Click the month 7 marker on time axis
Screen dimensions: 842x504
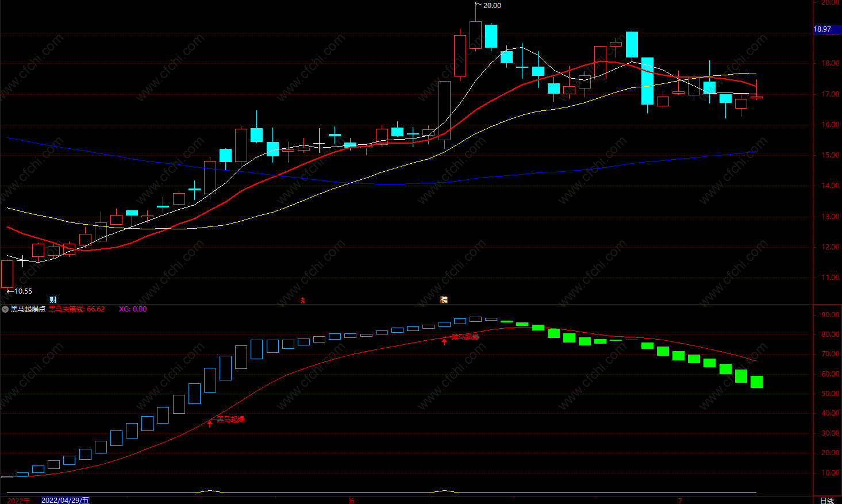click(x=680, y=501)
